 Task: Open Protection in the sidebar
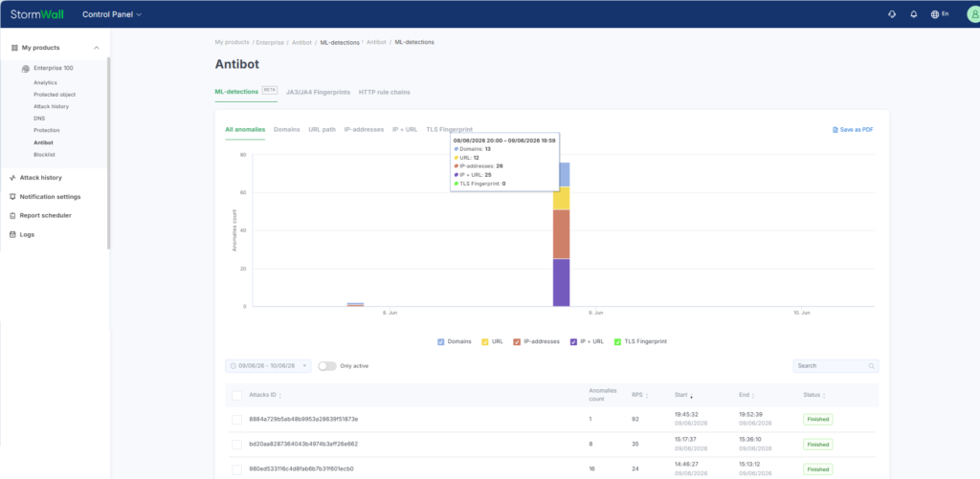coord(47,130)
